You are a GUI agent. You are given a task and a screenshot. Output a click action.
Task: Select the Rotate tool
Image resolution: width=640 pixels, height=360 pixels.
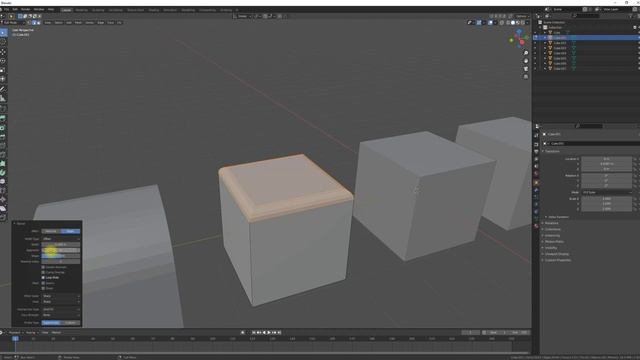point(3,61)
